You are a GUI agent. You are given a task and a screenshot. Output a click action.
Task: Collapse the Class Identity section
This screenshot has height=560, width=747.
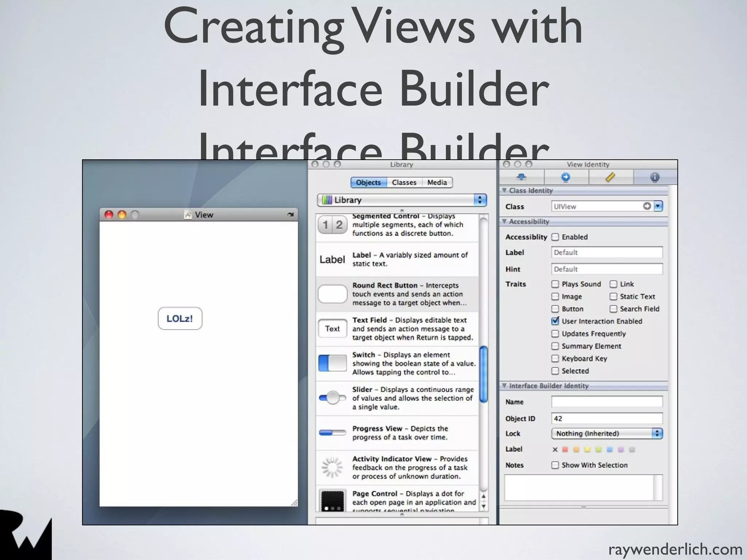[x=504, y=190]
